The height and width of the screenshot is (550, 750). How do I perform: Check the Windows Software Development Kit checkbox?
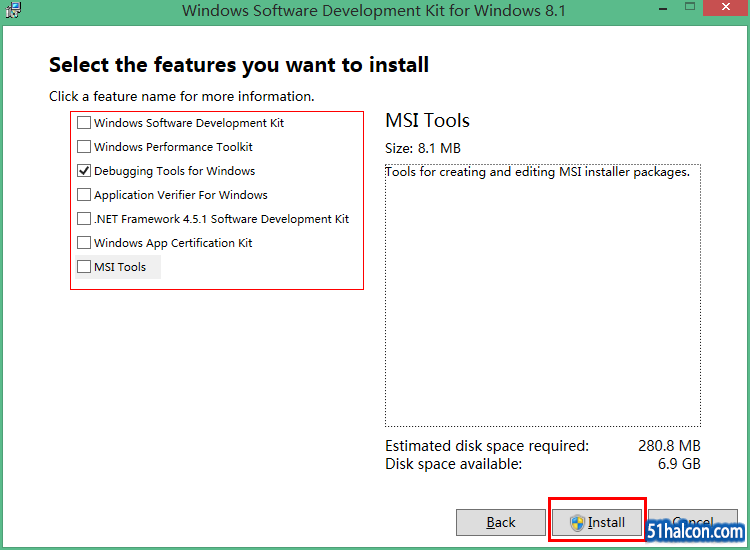84,123
